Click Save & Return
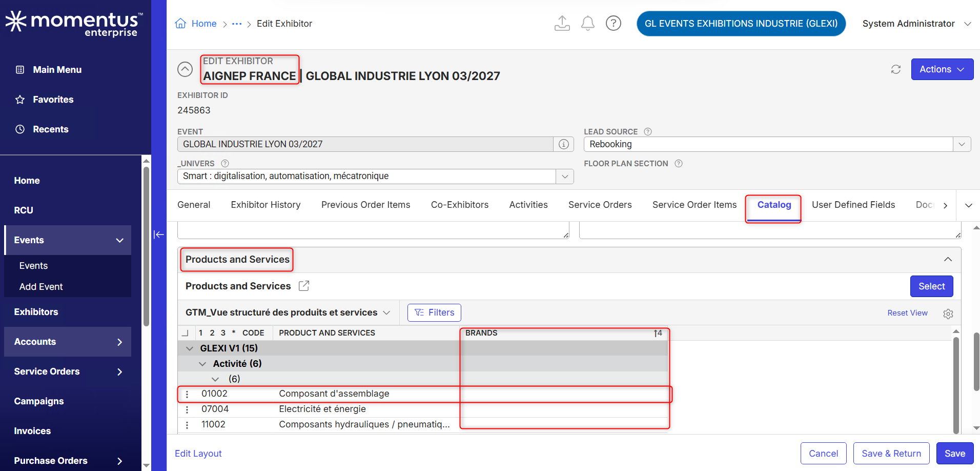 pyautogui.click(x=891, y=454)
